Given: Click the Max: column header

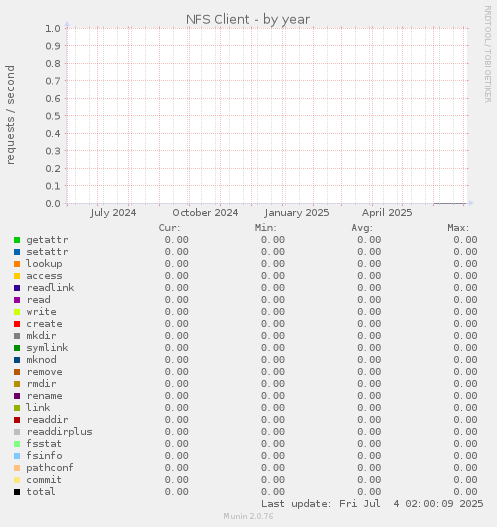Looking at the screenshot, I should point(458,228).
